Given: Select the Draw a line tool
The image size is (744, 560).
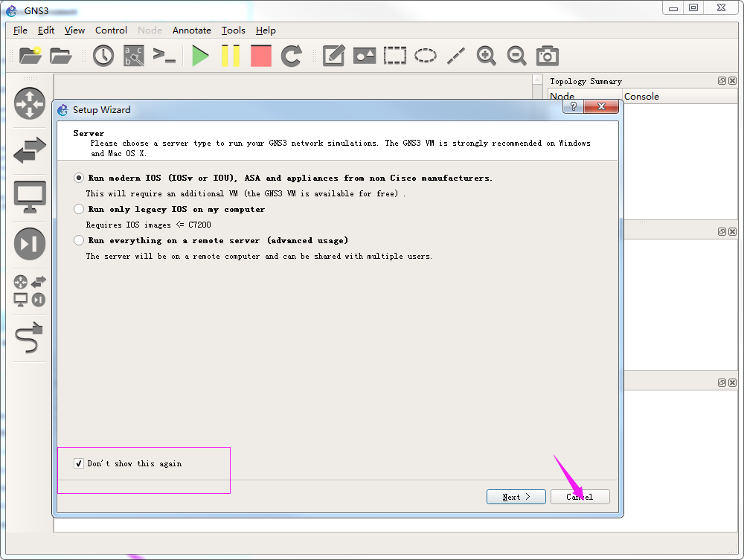Looking at the screenshot, I should tap(456, 56).
